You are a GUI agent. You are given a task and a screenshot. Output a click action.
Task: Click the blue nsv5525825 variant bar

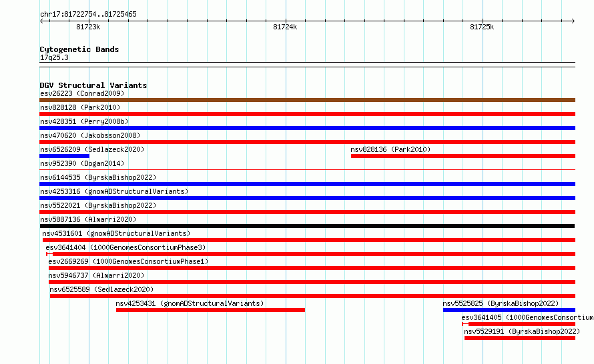[509, 310]
